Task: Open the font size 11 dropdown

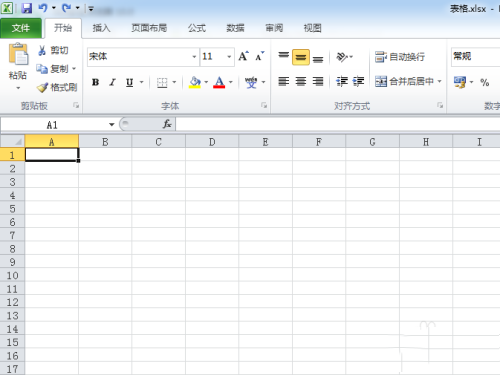Action: (229, 56)
